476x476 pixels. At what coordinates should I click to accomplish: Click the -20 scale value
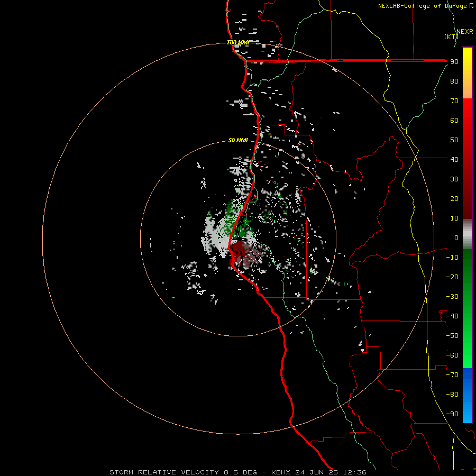[452, 277]
